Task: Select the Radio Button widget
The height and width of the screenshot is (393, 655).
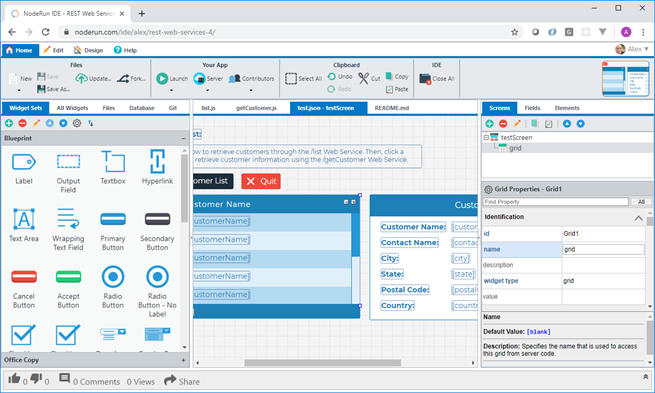Action: point(113,287)
